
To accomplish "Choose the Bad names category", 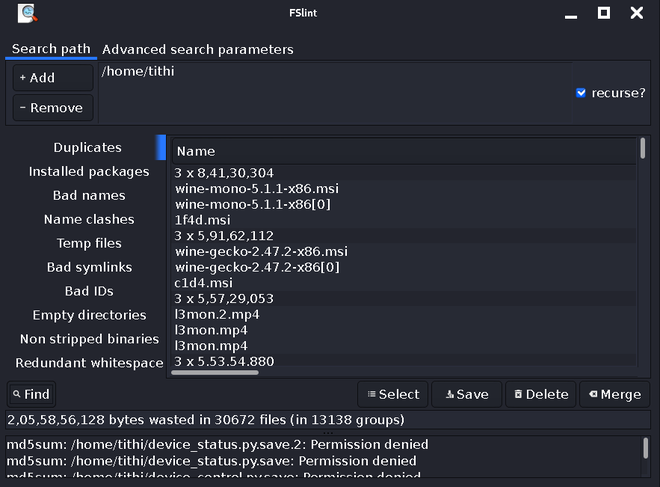I will [x=89, y=196].
